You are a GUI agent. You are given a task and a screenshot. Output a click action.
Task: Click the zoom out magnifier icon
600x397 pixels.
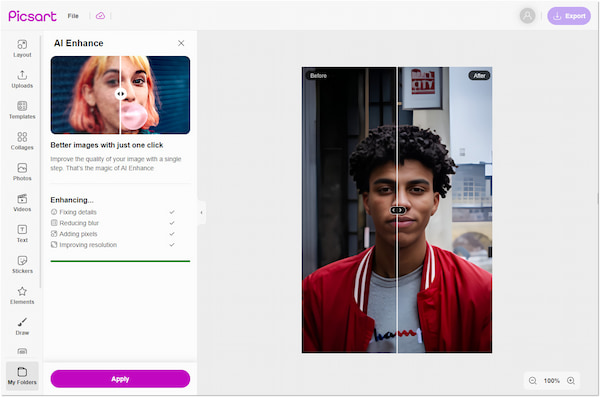532,381
